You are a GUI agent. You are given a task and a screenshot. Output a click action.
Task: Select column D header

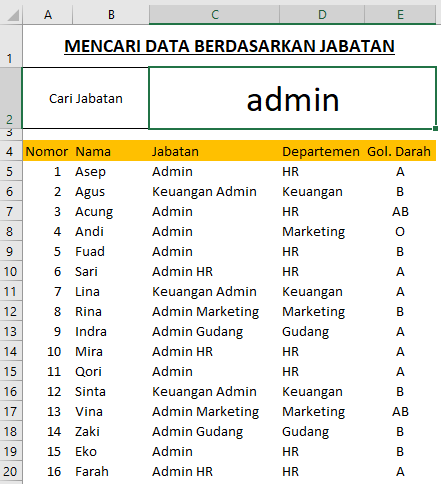tap(322, 15)
